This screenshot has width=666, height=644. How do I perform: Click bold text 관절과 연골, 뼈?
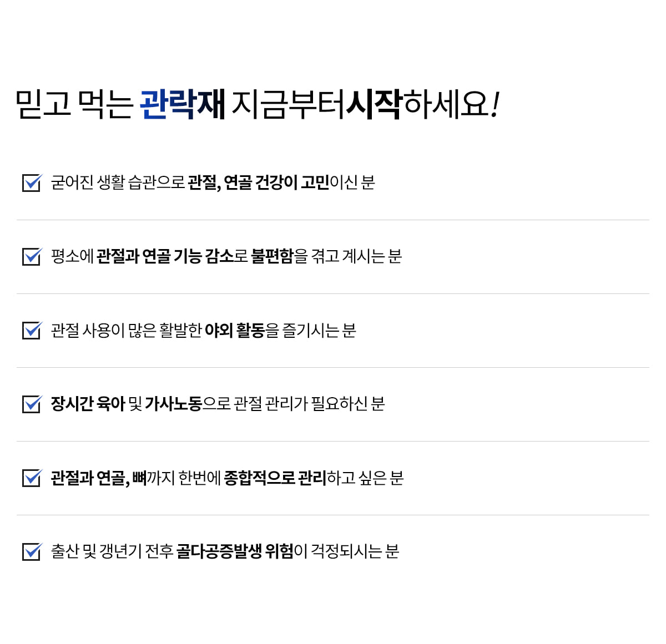point(99,478)
